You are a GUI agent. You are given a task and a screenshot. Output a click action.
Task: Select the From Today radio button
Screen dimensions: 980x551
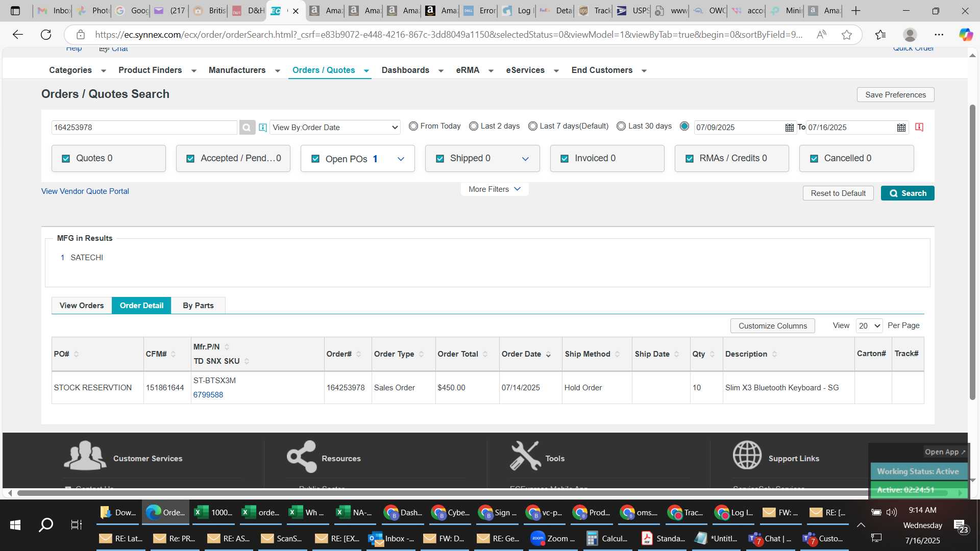point(413,126)
